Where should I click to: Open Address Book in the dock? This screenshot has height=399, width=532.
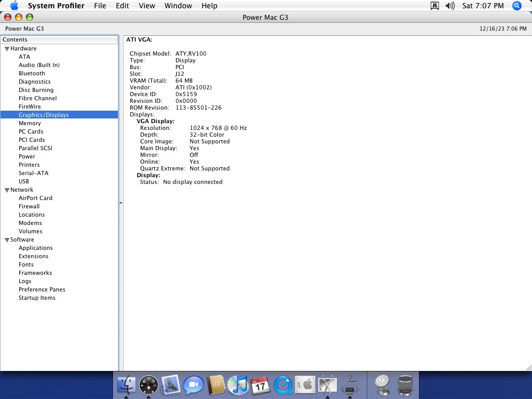[216, 385]
